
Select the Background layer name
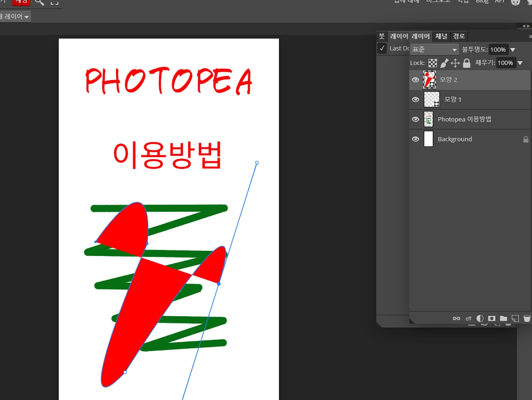[455, 139]
